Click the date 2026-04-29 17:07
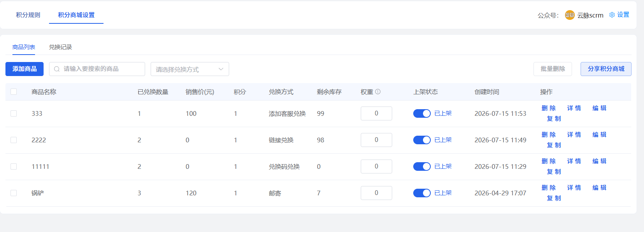This screenshot has height=232, width=644. point(500,193)
